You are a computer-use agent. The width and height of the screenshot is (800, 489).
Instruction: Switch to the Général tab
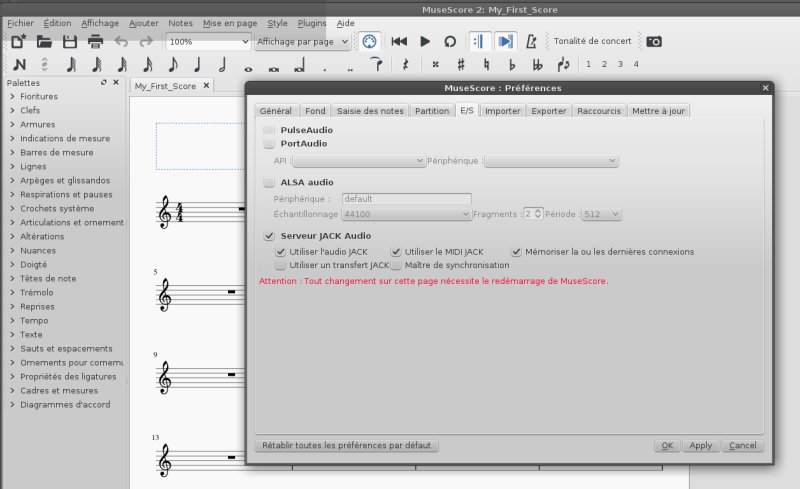(276, 111)
